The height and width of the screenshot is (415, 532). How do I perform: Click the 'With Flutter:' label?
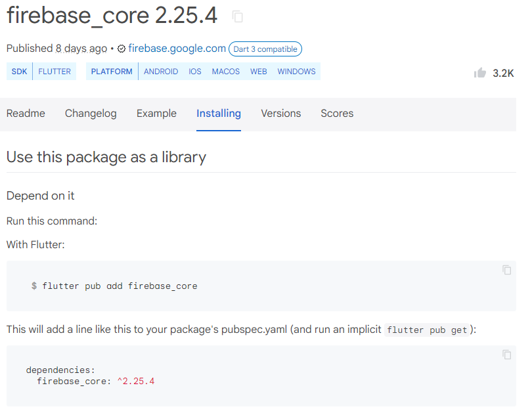click(x=35, y=245)
